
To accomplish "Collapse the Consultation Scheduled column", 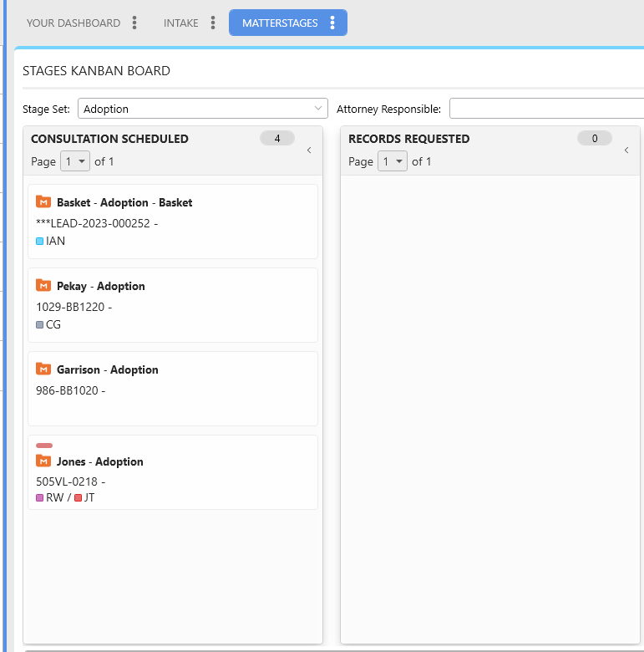I will (308, 150).
